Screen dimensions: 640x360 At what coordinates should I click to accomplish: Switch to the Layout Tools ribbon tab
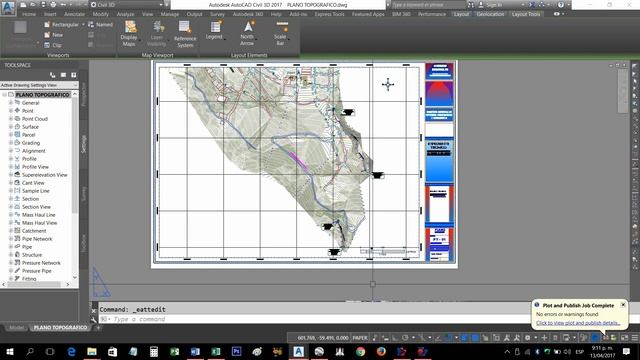click(526, 14)
